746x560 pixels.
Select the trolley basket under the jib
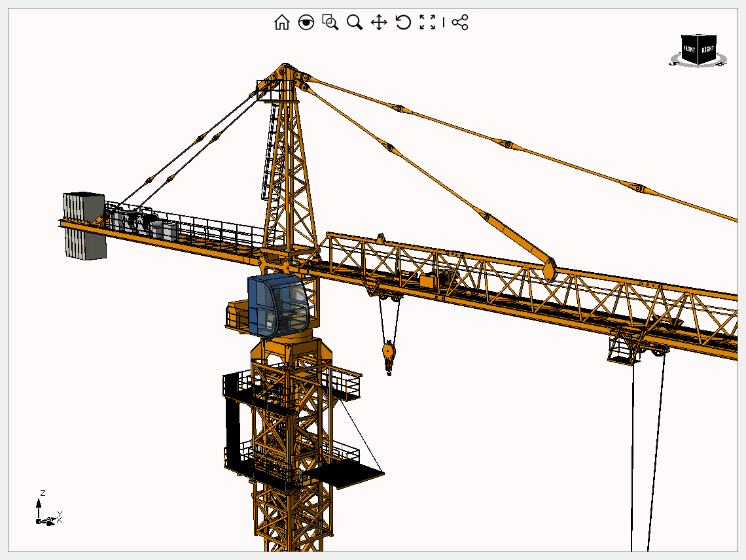(x=622, y=347)
